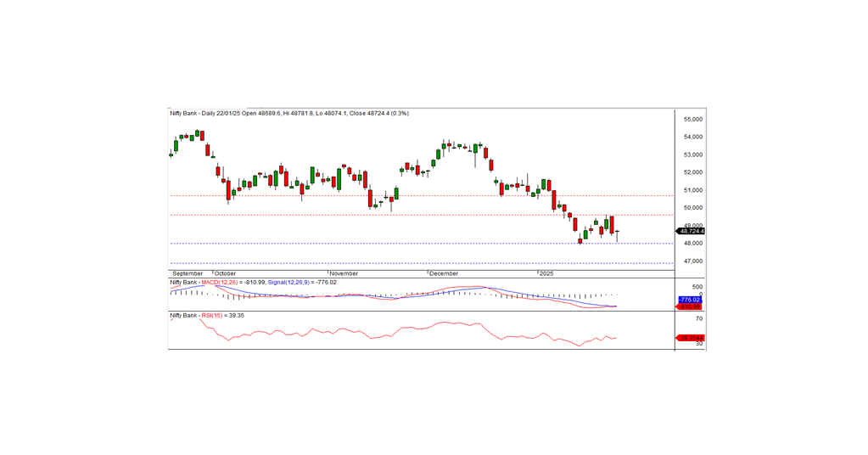Click the '500' MACD axis label

click(697, 287)
